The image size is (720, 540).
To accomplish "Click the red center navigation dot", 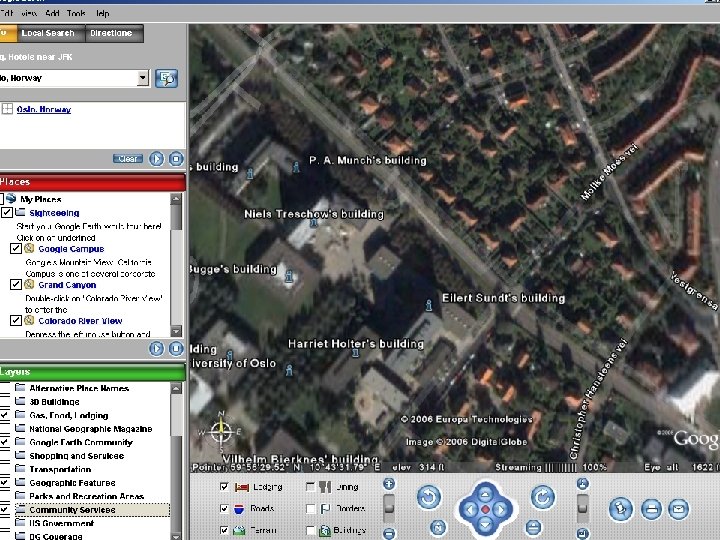I will coord(485,509).
